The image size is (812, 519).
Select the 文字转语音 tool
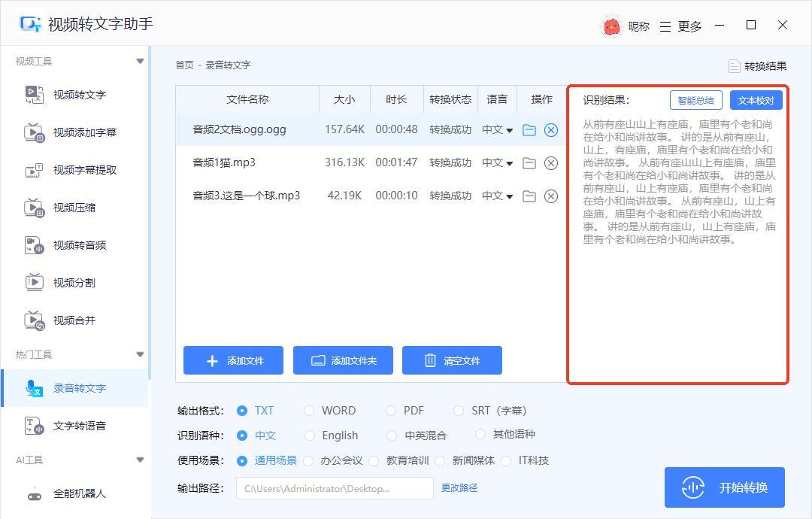click(79, 426)
